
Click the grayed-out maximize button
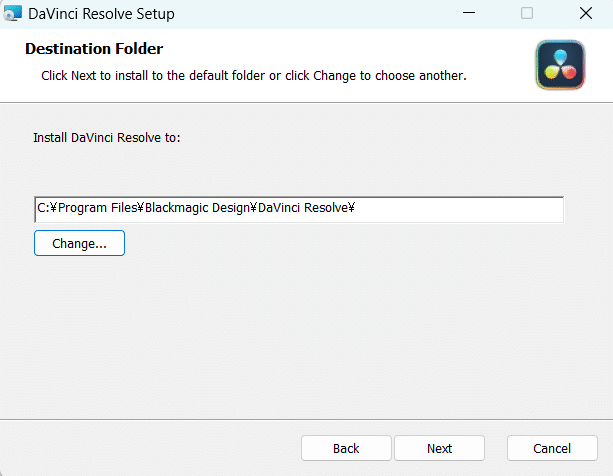click(x=527, y=13)
